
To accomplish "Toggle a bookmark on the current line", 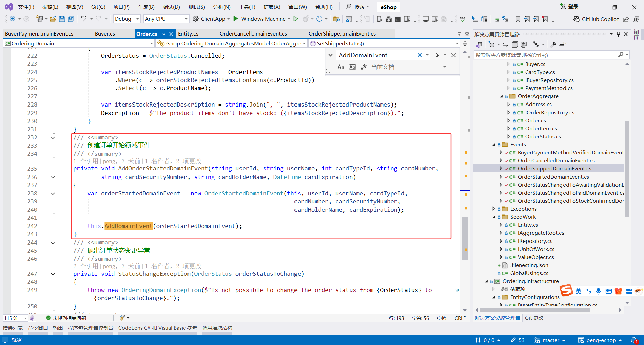I will [518, 19].
